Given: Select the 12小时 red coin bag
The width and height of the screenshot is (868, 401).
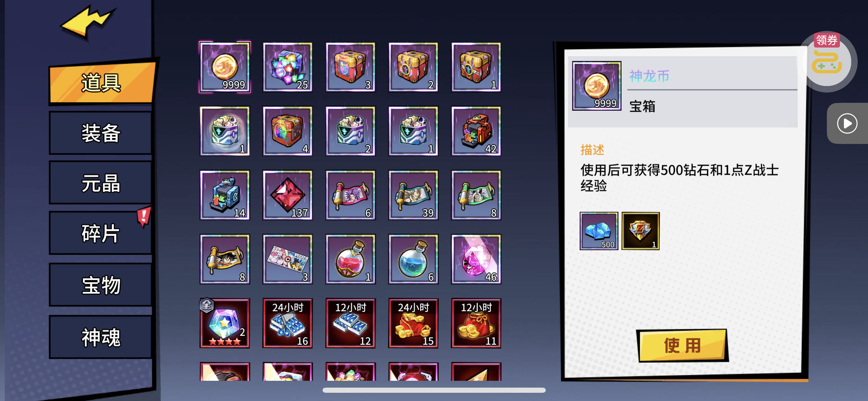Looking at the screenshot, I should 476,323.
